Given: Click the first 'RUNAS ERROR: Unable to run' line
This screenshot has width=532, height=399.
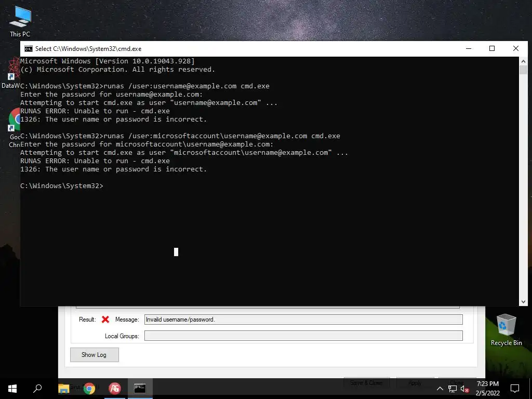Looking at the screenshot, I should (x=95, y=111).
